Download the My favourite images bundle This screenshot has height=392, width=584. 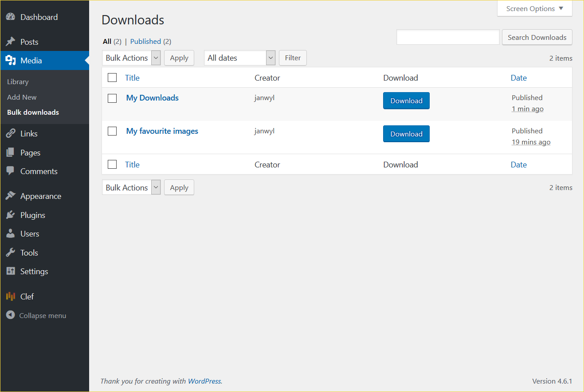tap(406, 134)
